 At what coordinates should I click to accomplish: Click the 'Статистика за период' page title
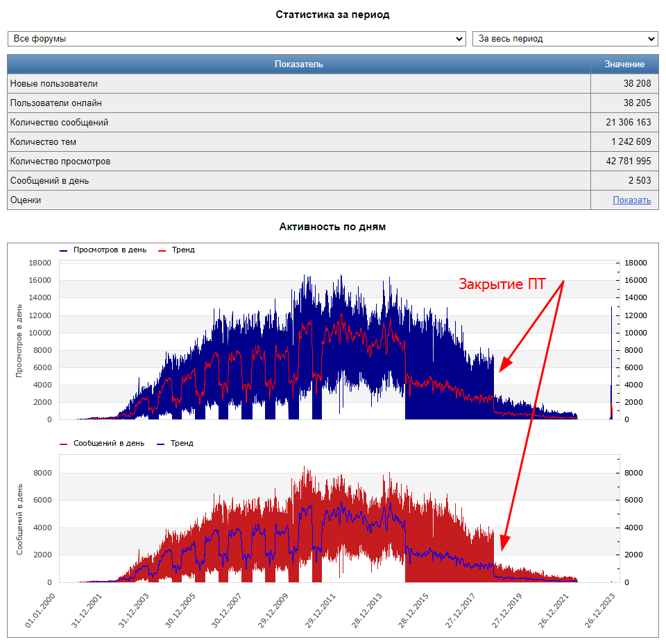(x=332, y=15)
